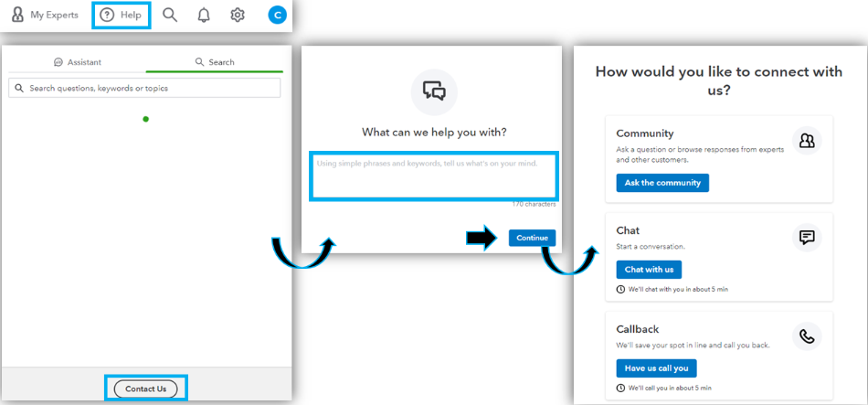Open the settings gear
Screen dimensions: 868x405
tap(238, 15)
